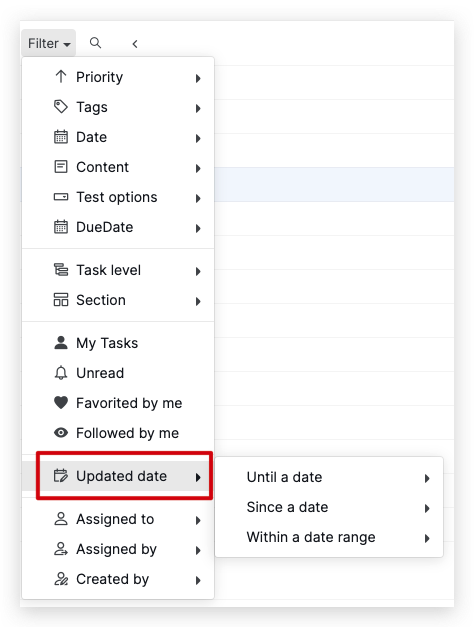The image size is (474, 627).
Task: Expand the Within a date range arrow
Action: 427,538
